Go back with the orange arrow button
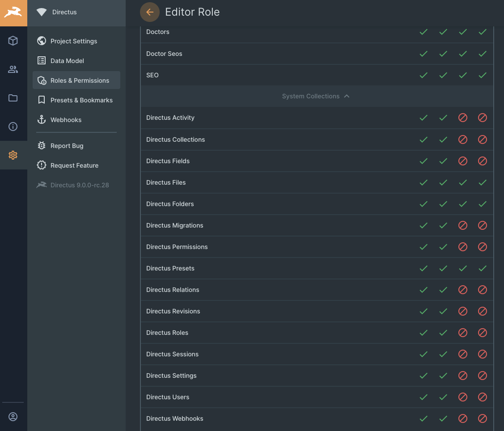Viewport: 504px width, 431px height. pyautogui.click(x=150, y=12)
